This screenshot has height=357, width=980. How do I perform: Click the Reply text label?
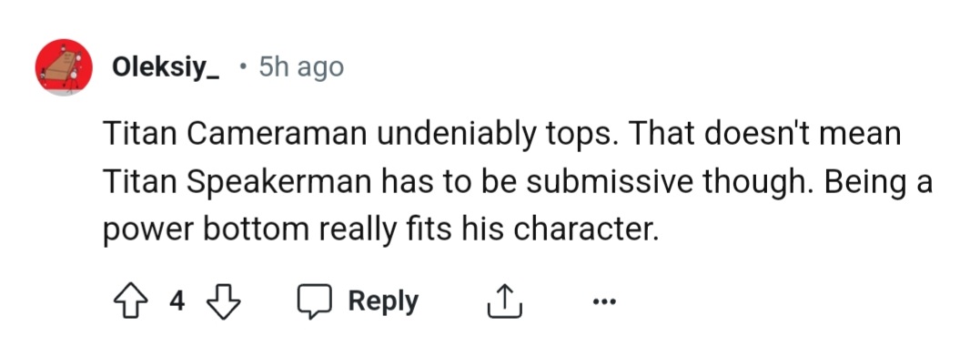coord(383,301)
